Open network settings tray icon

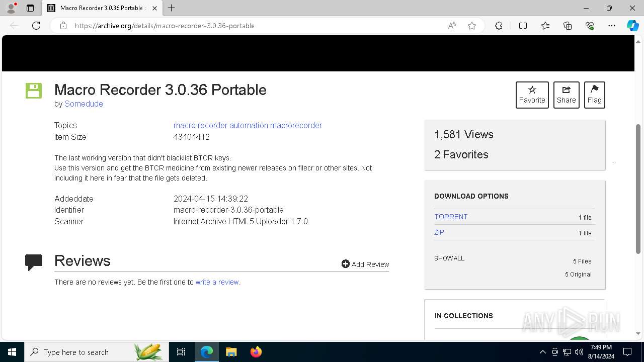point(567,352)
